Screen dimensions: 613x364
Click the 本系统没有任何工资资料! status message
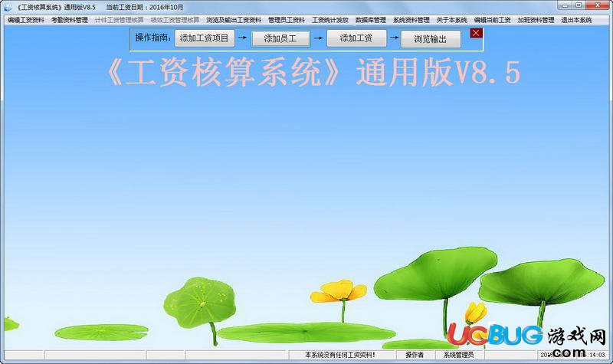340,355
